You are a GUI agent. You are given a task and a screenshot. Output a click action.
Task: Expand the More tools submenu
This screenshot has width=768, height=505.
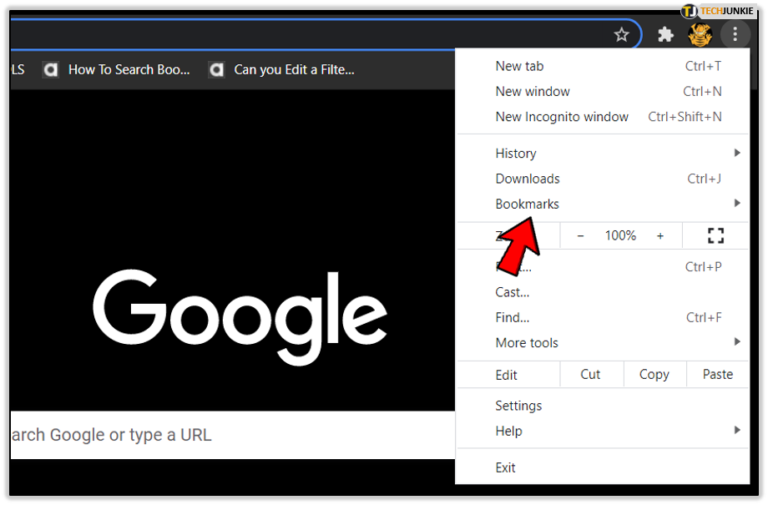point(602,343)
